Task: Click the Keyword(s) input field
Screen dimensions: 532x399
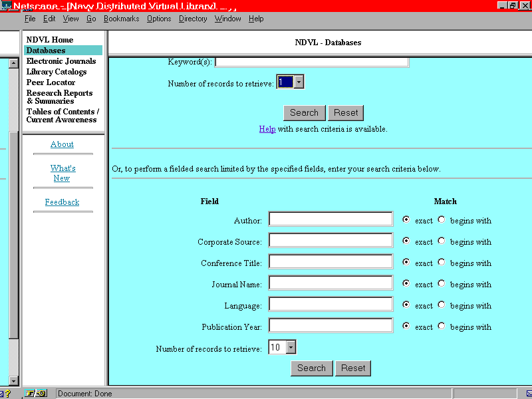Action: pyautogui.click(x=312, y=62)
